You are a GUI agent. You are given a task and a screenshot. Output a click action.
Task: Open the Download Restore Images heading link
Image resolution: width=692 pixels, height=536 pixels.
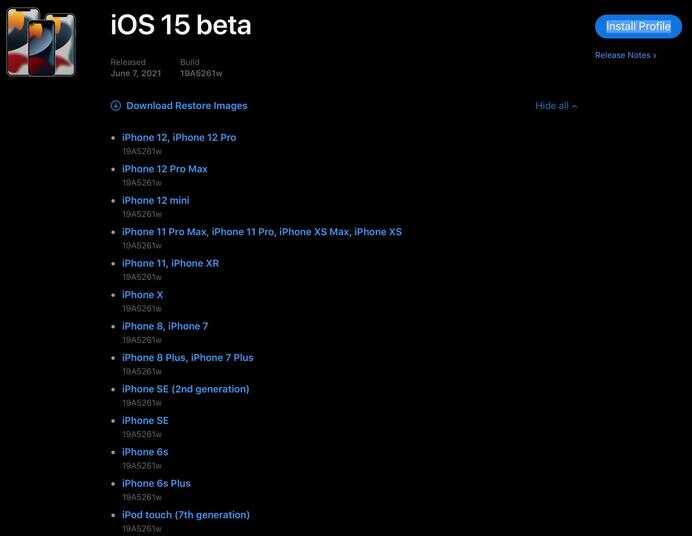(x=187, y=106)
